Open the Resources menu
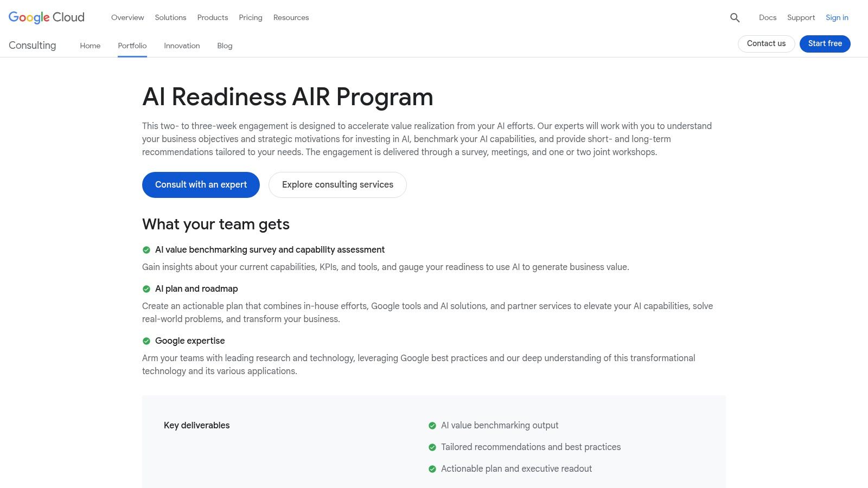The height and width of the screenshot is (488, 868). (291, 17)
